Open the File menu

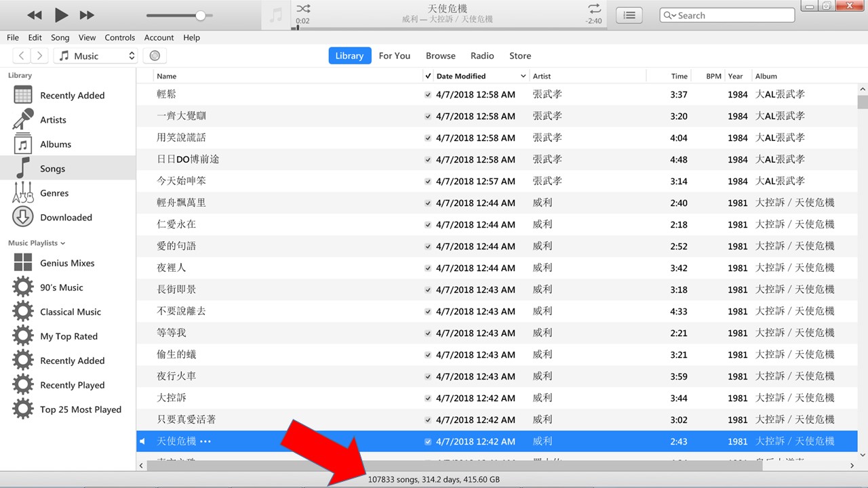tap(13, 37)
